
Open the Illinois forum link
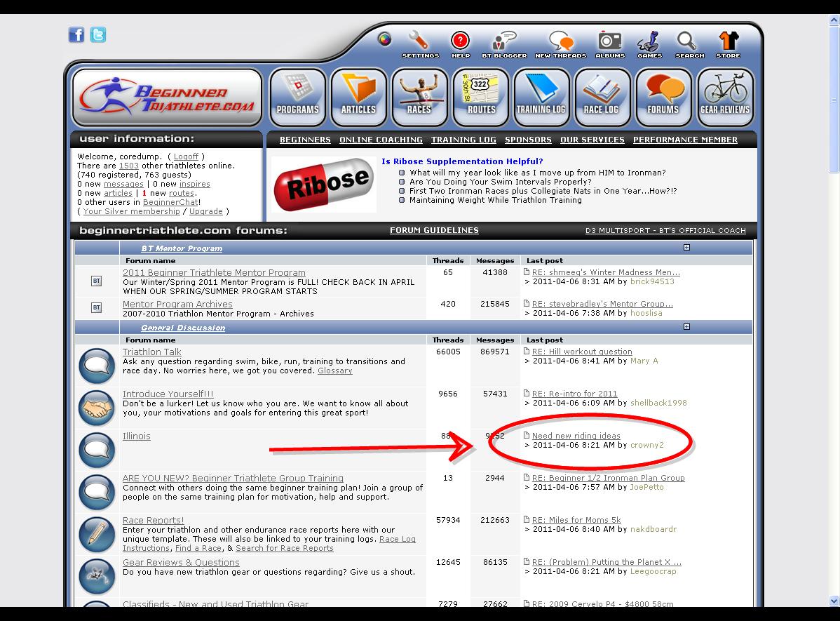tap(136, 436)
